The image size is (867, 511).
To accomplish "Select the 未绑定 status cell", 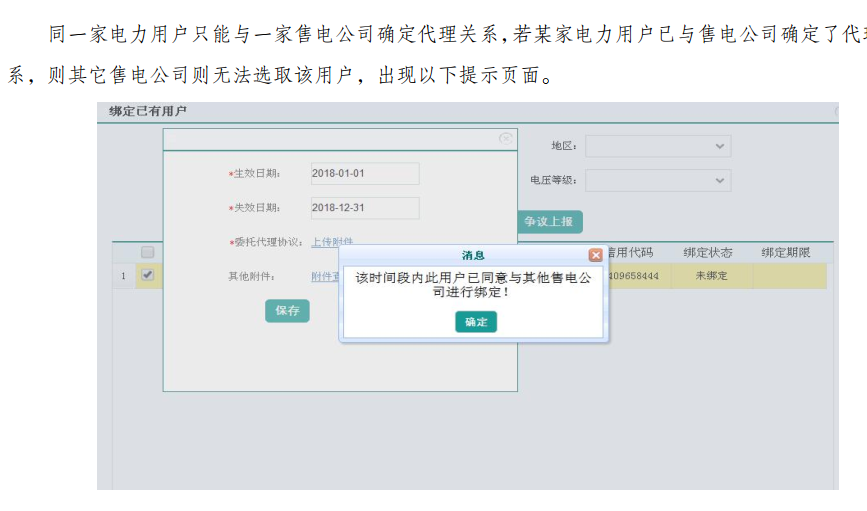I will tap(711, 275).
